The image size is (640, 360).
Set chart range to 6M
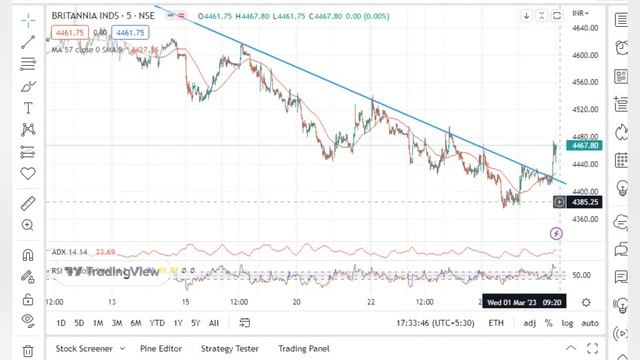(x=136, y=323)
